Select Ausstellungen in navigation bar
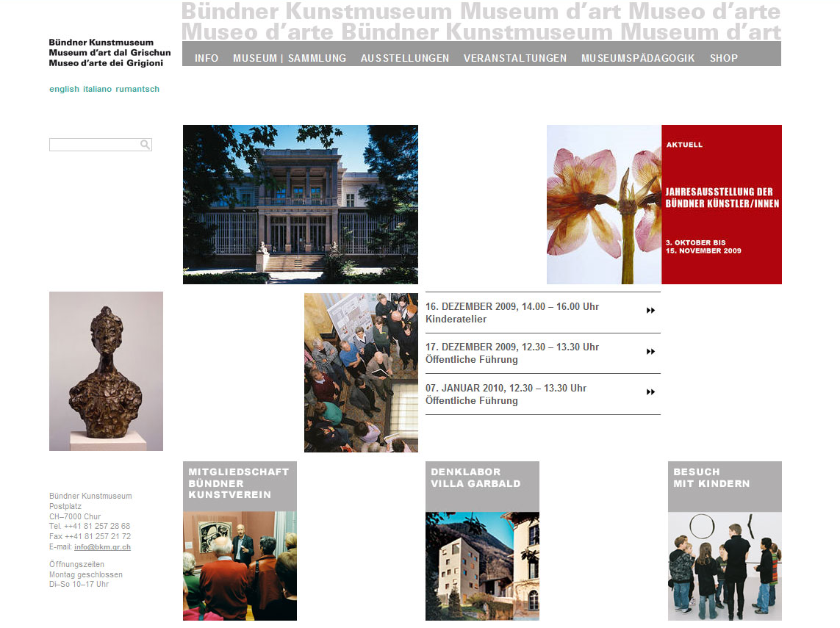Screen dimensions: 840x628 pos(405,58)
